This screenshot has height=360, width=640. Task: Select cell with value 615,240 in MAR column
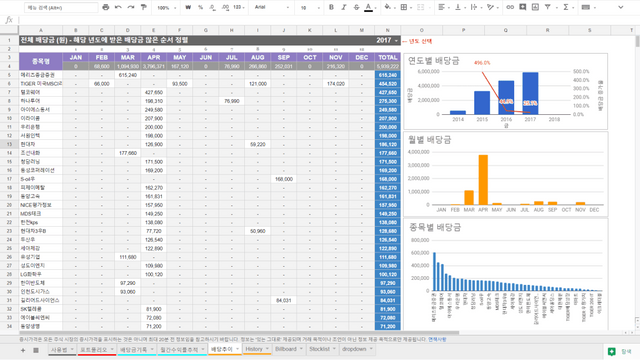pos(128,75)
